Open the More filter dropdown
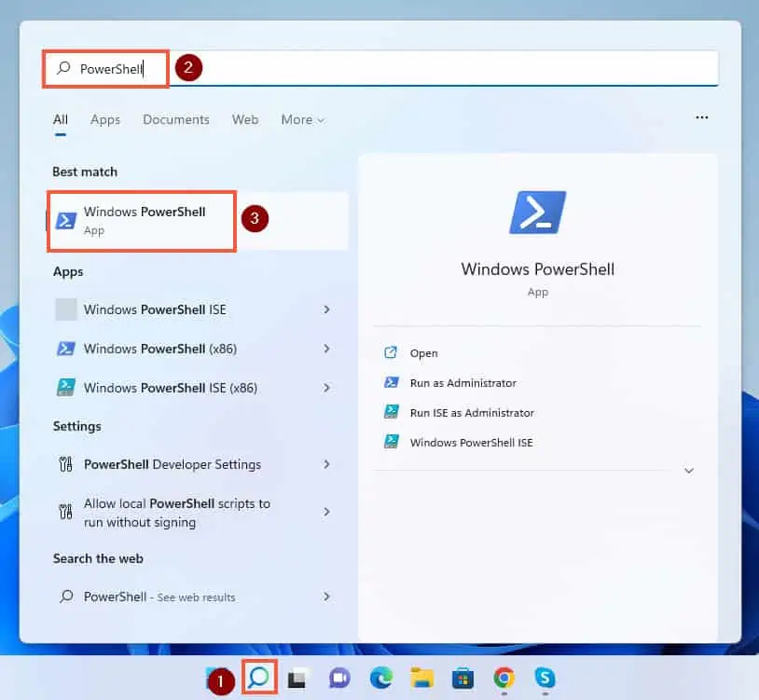The image size is (759, 700). [x=302, y=119]
